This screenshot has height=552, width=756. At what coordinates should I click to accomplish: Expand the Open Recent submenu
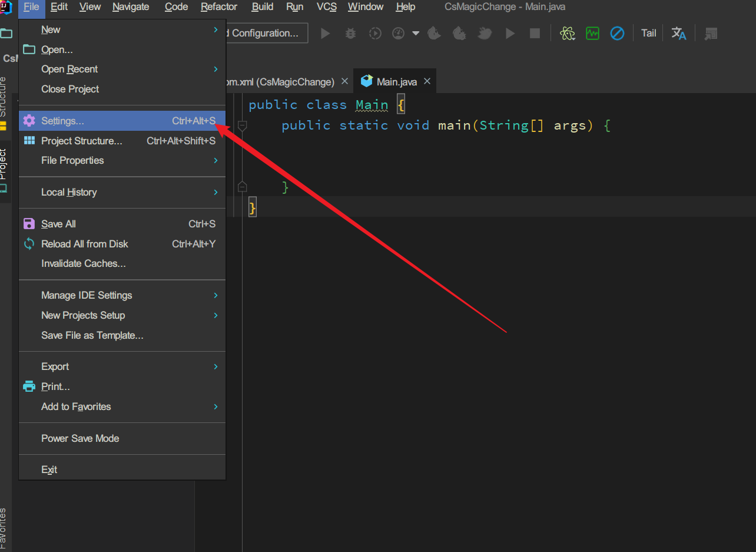[x=122, y=69]
